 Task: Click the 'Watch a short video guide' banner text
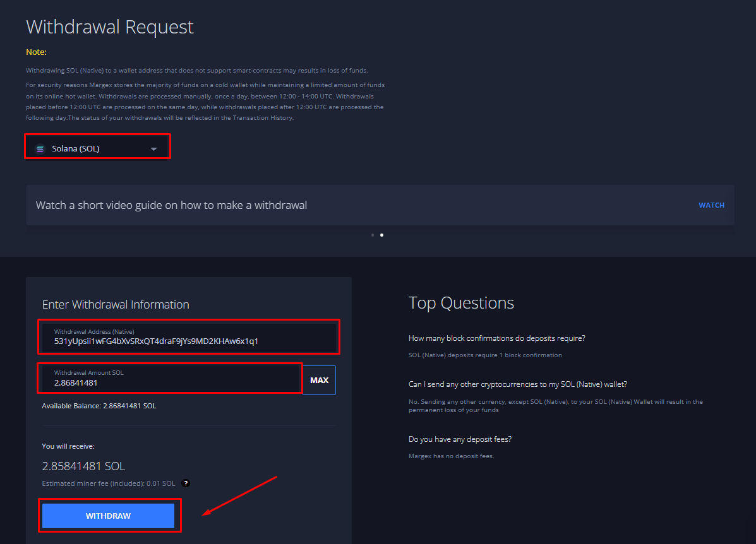[x=171, y=205]
